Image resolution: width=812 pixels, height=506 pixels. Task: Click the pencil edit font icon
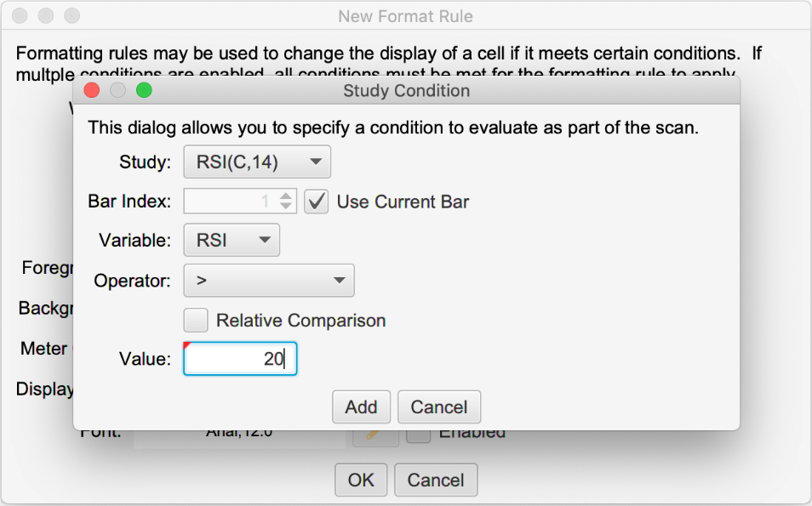(x=375, y=434)
